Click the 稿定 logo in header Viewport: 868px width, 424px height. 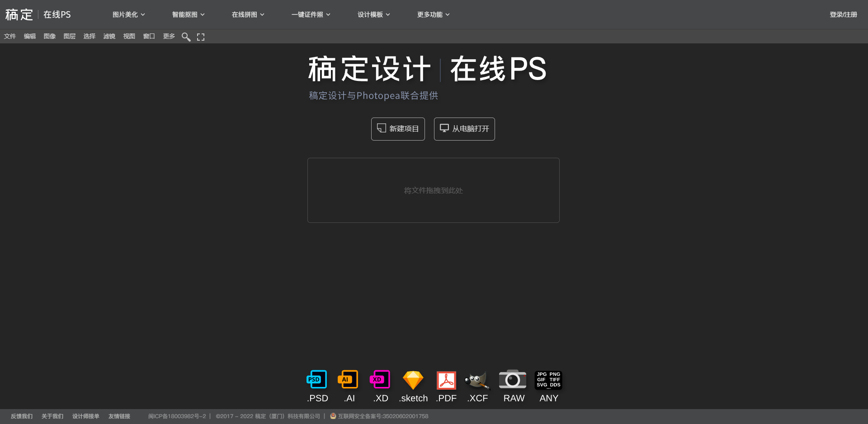pyautogui.click(x=19, y=14)
